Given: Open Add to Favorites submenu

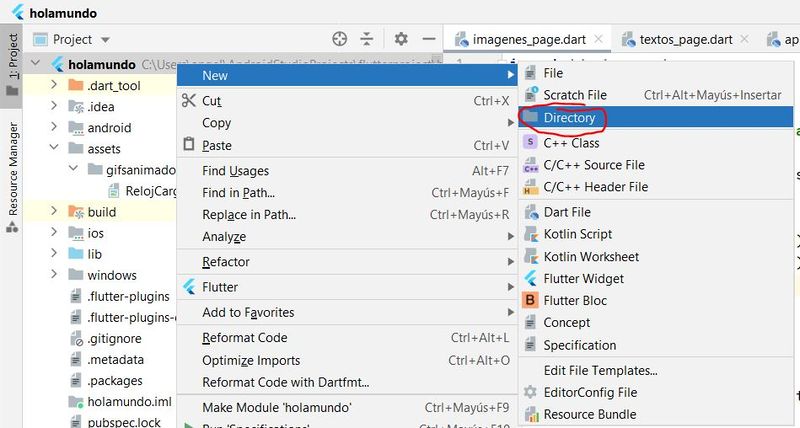Looking at the screenshot, I should point(347,312).
